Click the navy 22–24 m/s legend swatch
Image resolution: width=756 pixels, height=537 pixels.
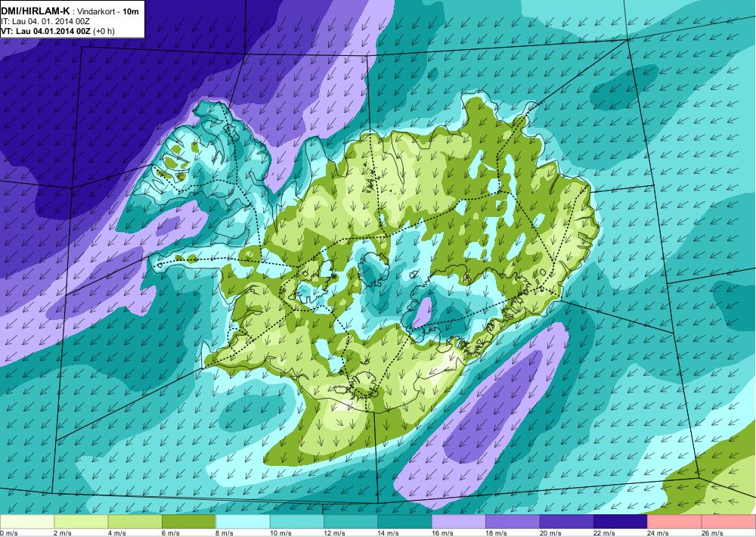(x=621, y=522)
